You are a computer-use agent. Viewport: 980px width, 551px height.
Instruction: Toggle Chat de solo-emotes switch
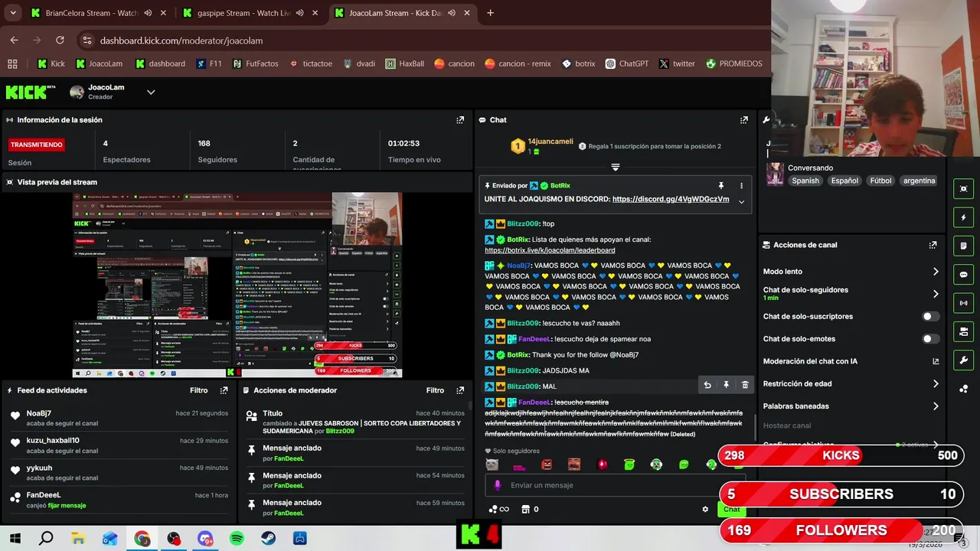(930, 339)
